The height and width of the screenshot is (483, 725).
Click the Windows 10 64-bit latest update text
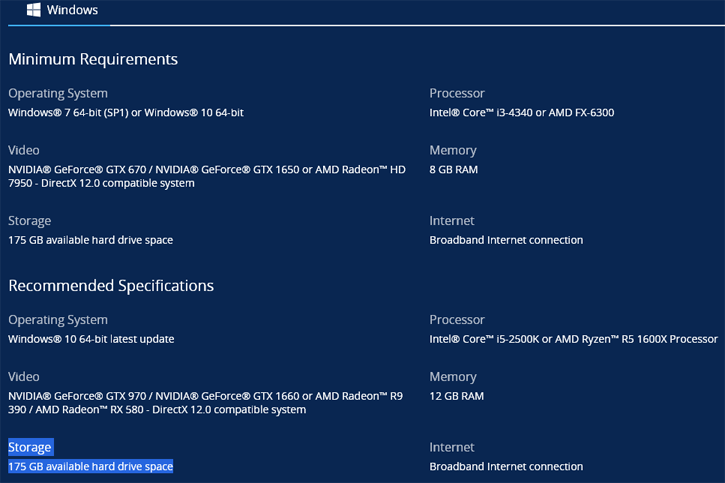(91, 339)
